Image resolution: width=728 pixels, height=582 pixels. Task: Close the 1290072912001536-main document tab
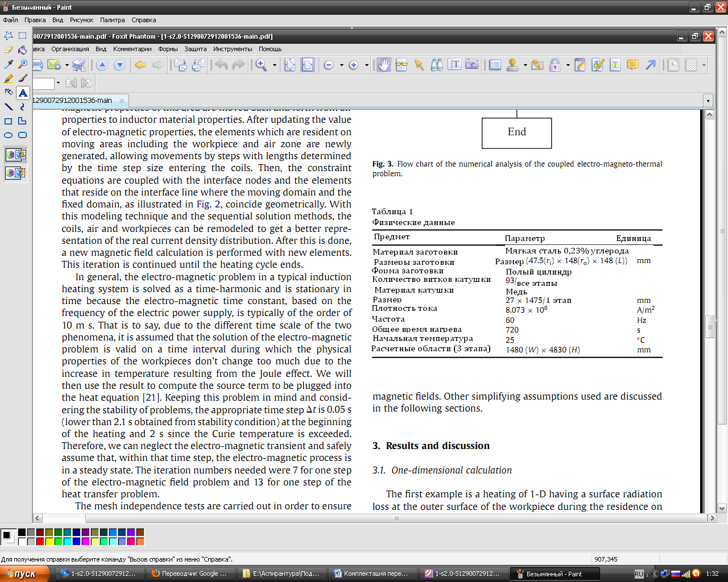(x=122, y=101)
